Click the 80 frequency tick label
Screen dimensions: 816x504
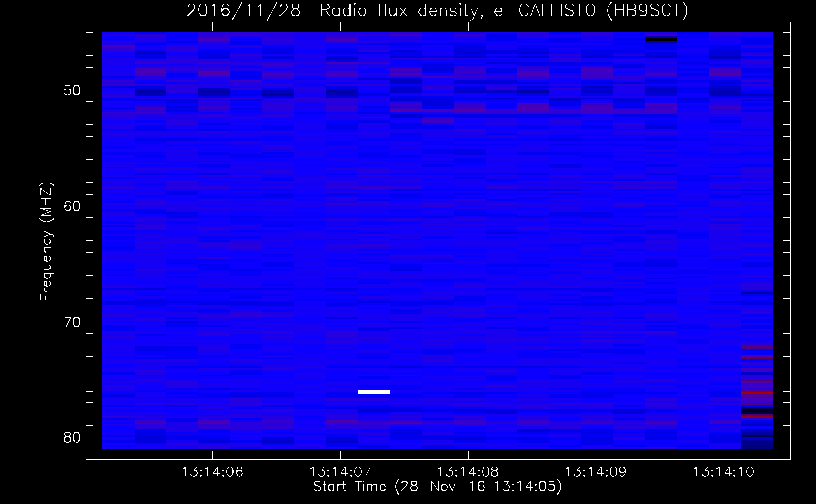[72, 437]
